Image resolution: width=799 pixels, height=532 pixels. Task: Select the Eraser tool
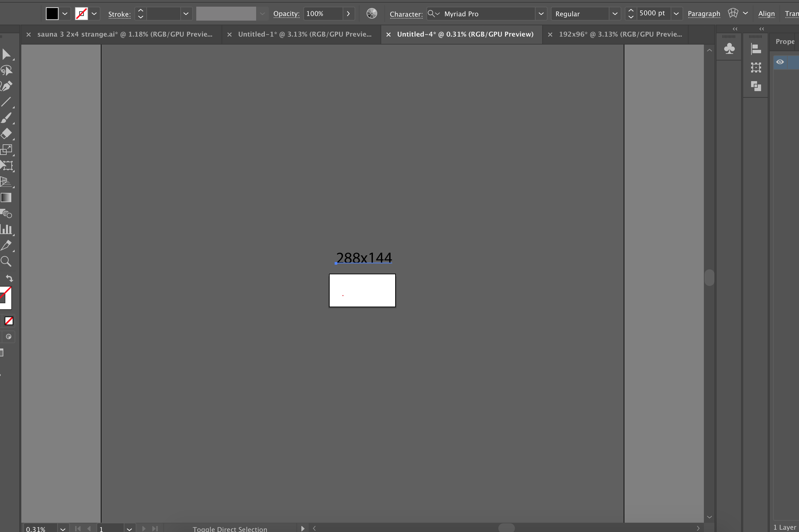click(6, 133)
